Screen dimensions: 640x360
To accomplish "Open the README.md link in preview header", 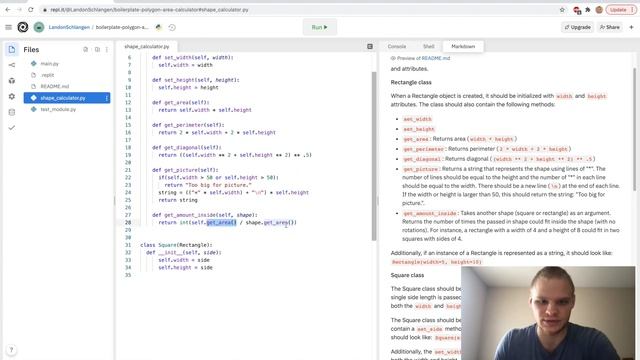I will pyautogui.click(x=436, y=58).
